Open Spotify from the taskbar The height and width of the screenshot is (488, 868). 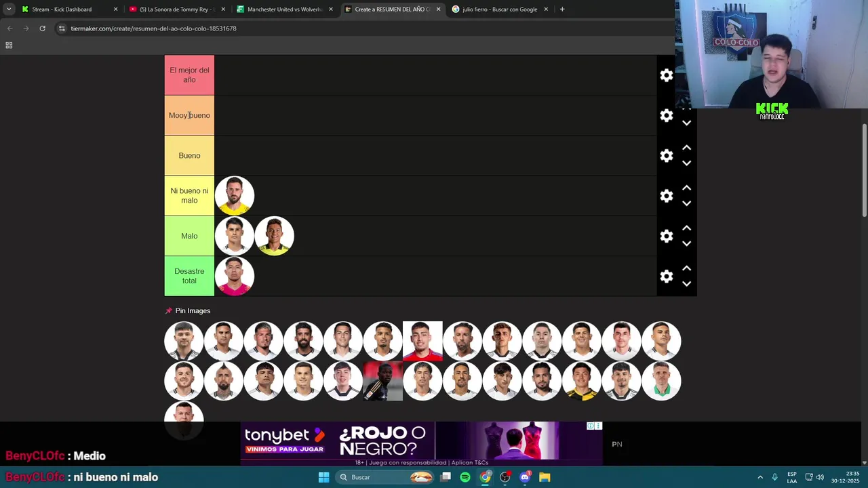465,477
